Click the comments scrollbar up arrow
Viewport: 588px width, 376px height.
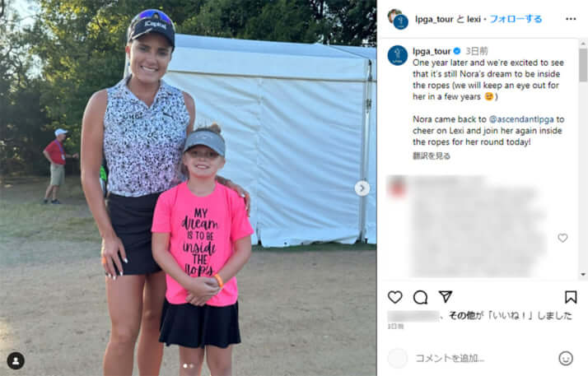pos(583,44)
